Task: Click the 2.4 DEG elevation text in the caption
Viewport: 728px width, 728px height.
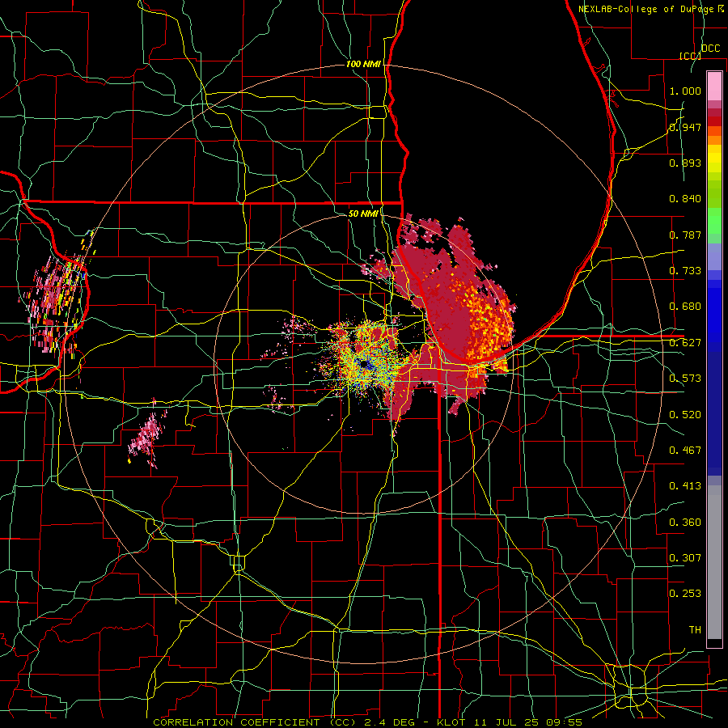Action: pyautogui.click(x=389, y=722)
